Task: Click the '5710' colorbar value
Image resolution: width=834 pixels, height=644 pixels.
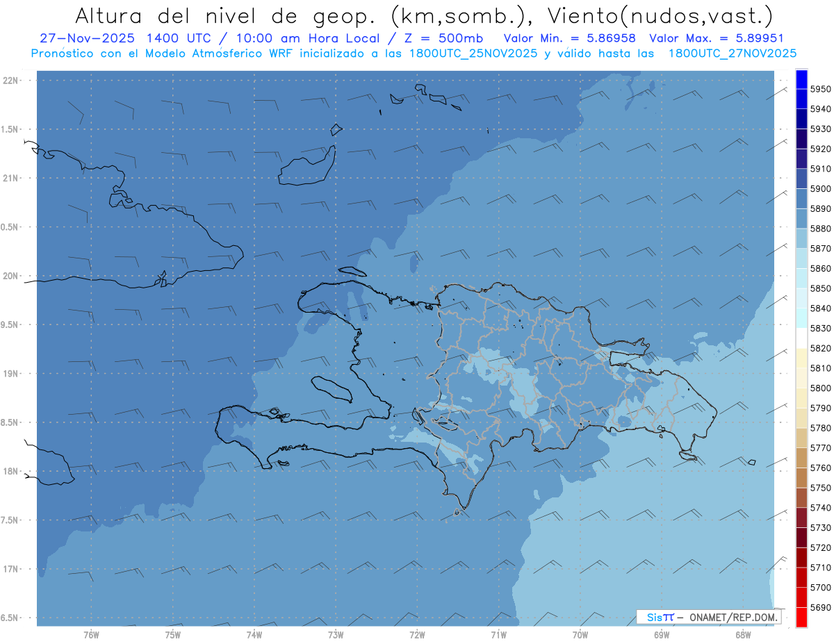Action: 821,568
